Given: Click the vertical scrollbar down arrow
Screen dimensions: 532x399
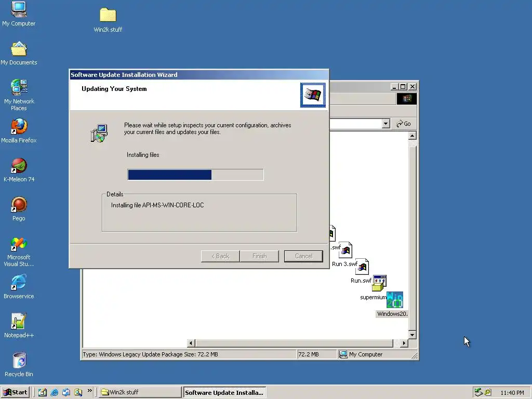Looking at the screenshot, I should (x=412, y=335).
